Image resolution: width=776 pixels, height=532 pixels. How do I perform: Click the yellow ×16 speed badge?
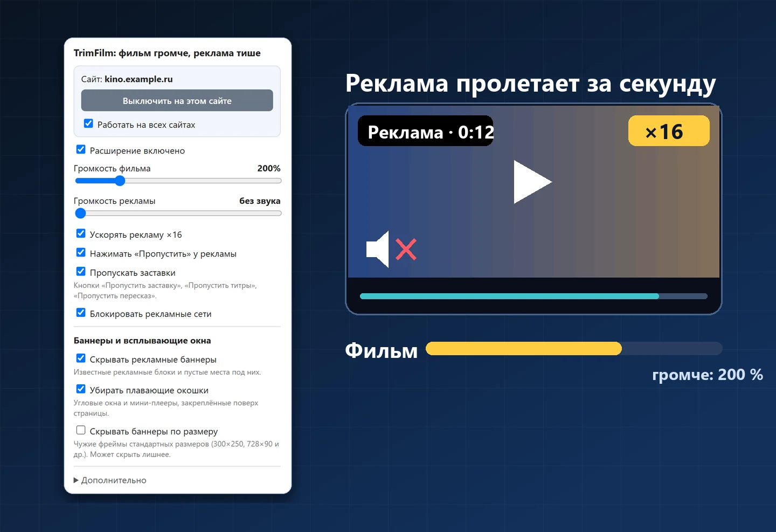tap(669, 131)
